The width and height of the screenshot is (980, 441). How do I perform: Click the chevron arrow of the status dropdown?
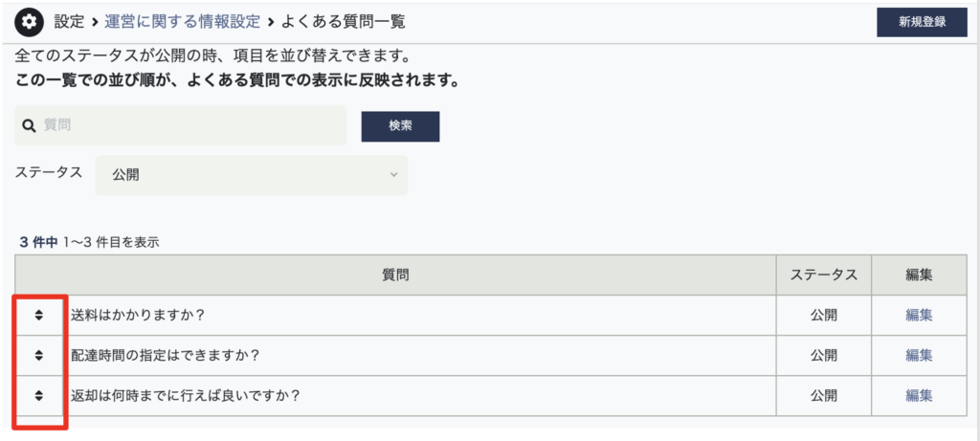coord(393,175)
